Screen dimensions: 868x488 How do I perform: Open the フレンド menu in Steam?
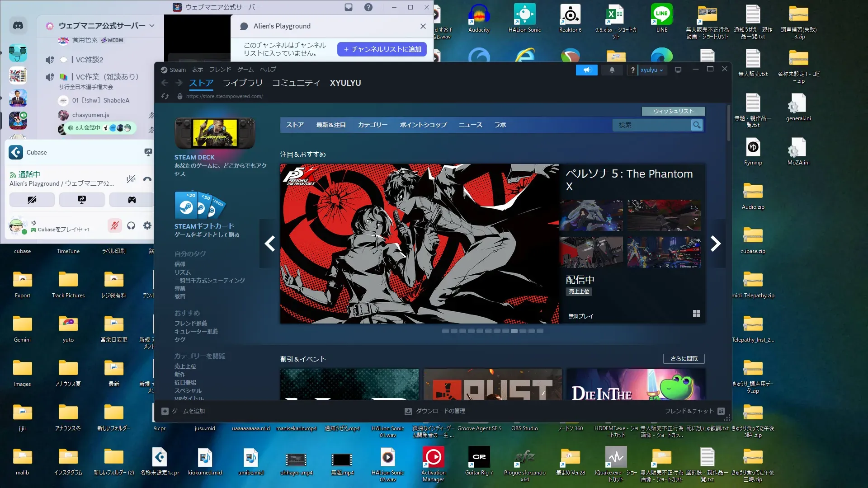(x=220, y=70)
